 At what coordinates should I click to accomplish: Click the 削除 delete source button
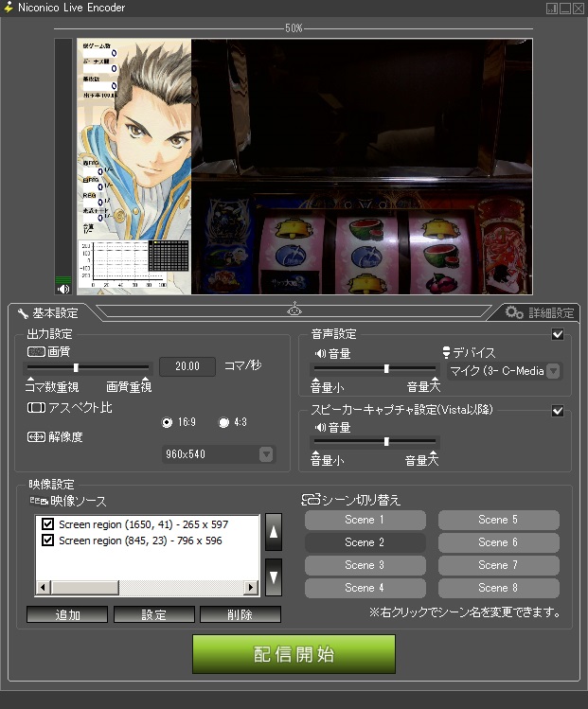[241, 614]
